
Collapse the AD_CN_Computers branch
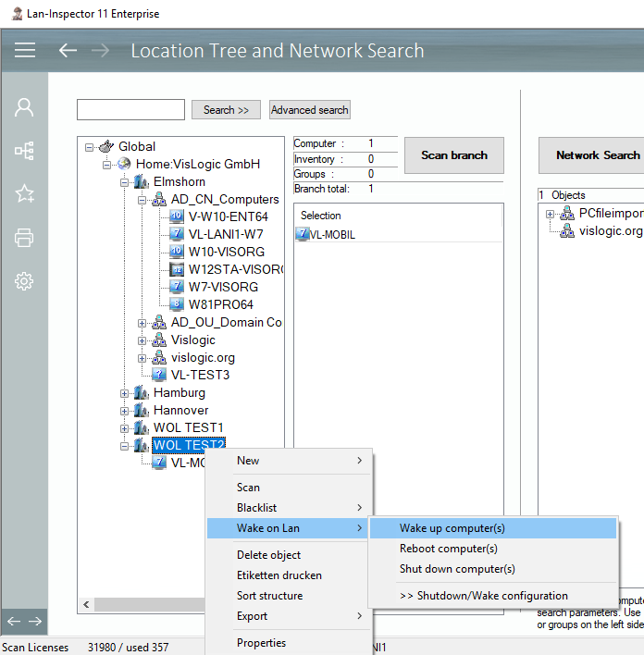[142, 200]
